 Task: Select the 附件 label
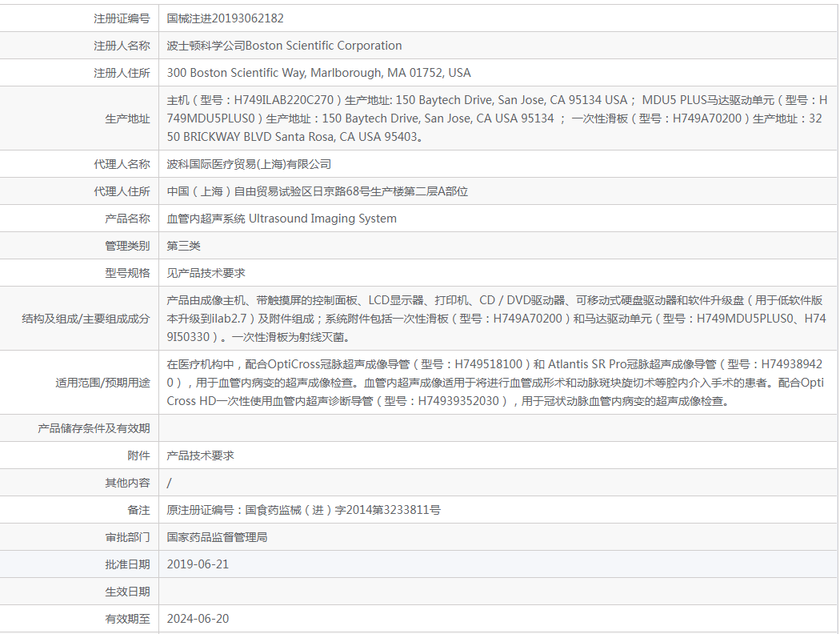(x=138, y=455)
